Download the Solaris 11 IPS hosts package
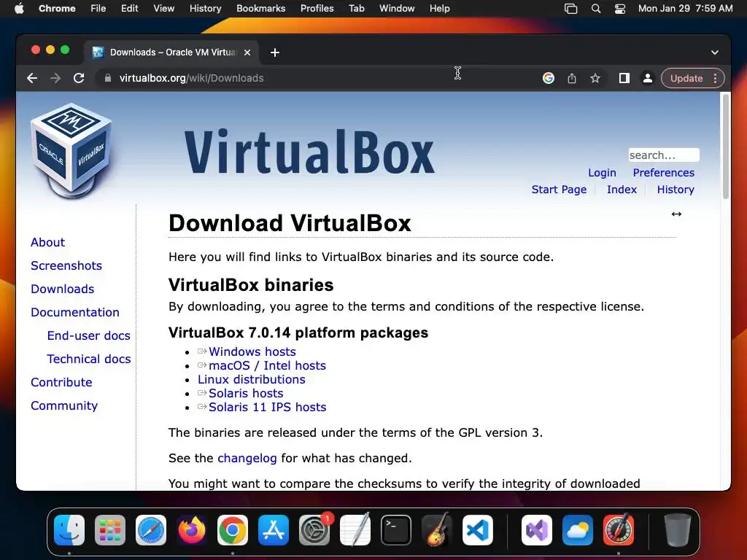This screenshot has width=747, height=560. click(267, 407)
